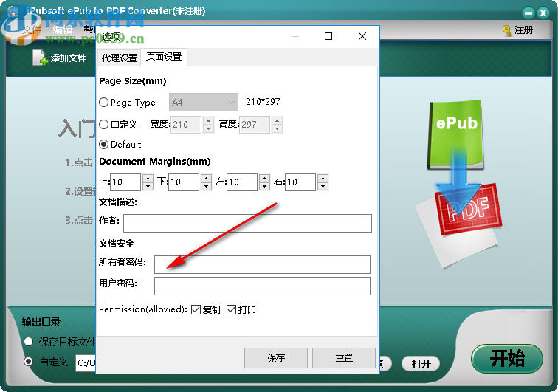This screenshot has width=558, height=392.
Task: Decrease the 宽度 width value
Action: coord(209,129)
